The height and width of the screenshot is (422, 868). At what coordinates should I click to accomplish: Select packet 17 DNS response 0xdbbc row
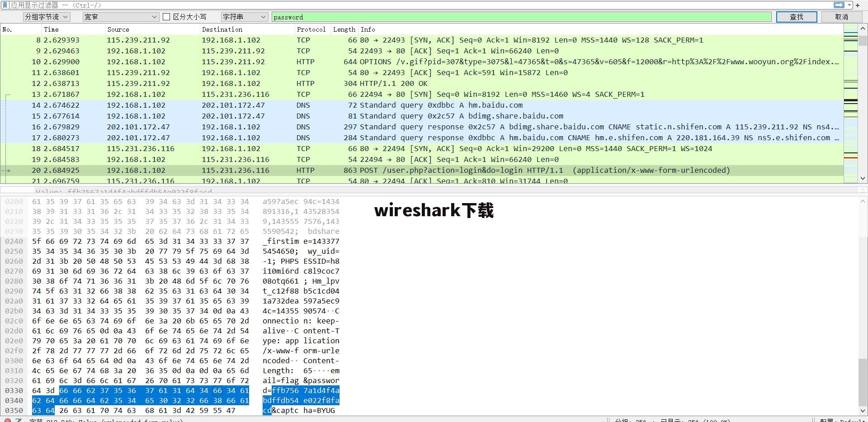422,138
